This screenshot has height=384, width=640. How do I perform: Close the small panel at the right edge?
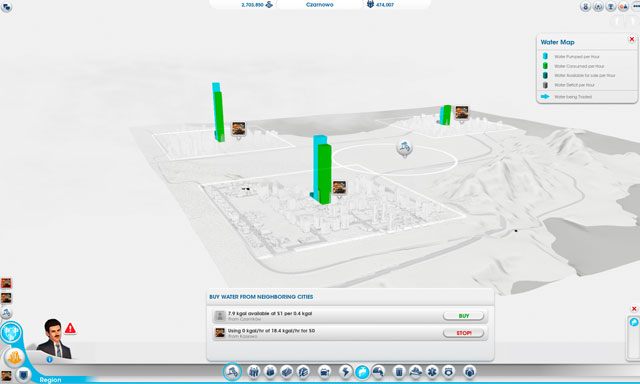634,309
